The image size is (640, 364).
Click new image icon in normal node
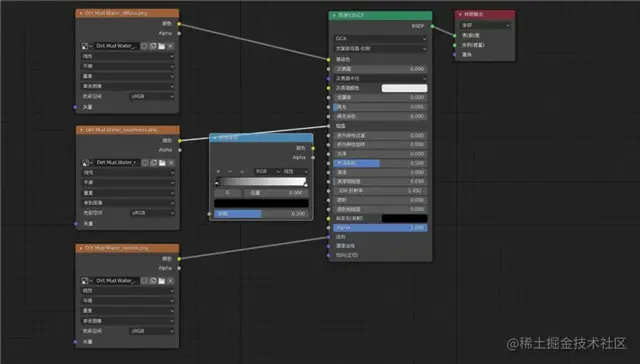[153, 281]
